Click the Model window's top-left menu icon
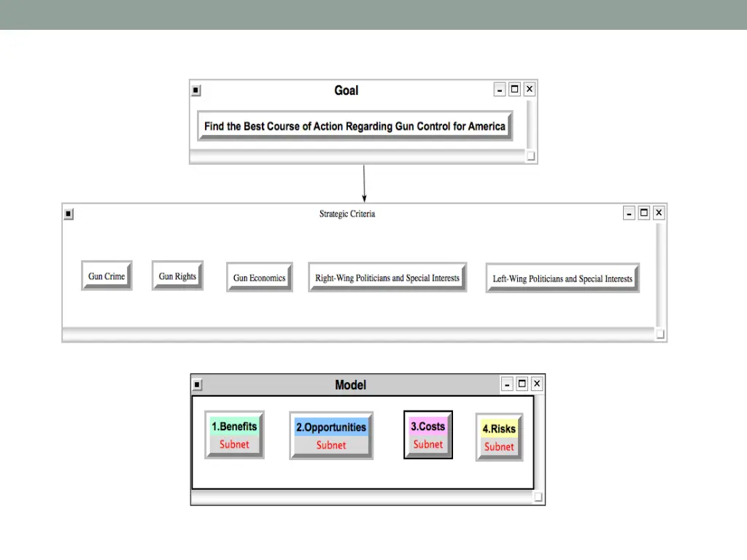 197,385
